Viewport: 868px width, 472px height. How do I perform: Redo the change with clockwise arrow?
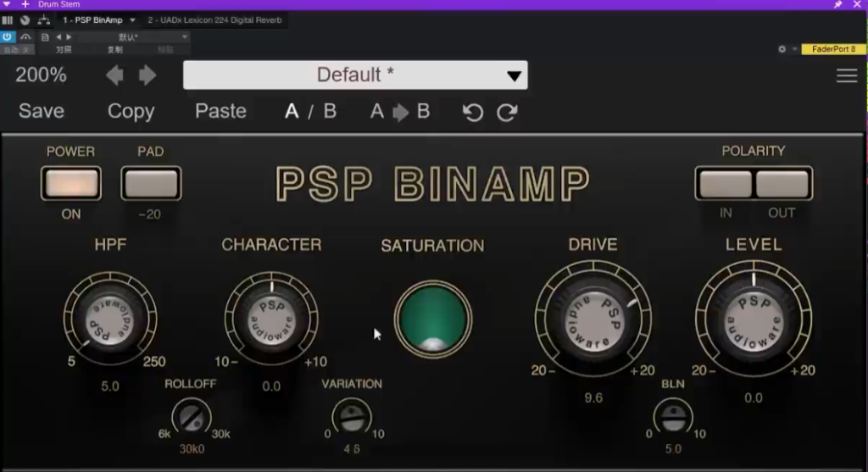click(507, 113)
